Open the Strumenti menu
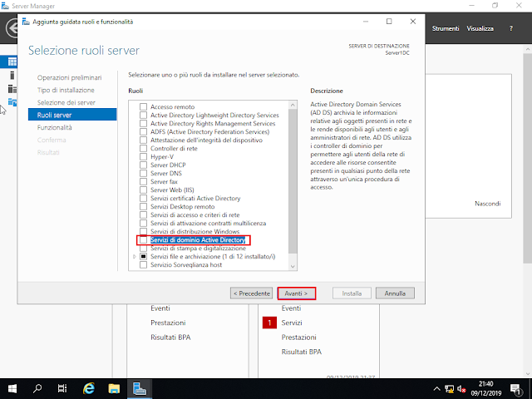 click(x=446, y=28)
